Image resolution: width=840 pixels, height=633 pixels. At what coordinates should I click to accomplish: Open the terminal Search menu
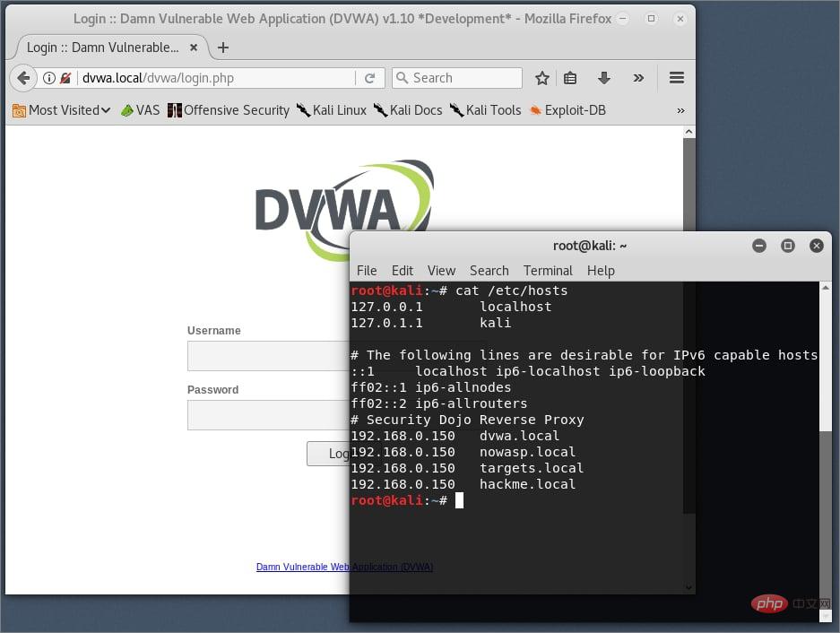(489, 271)
